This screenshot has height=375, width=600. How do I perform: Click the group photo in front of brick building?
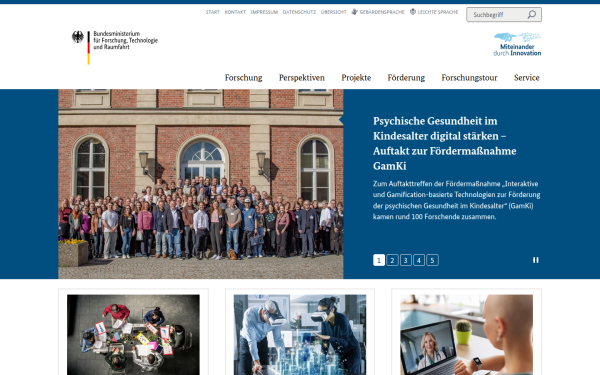click(201, 184)
